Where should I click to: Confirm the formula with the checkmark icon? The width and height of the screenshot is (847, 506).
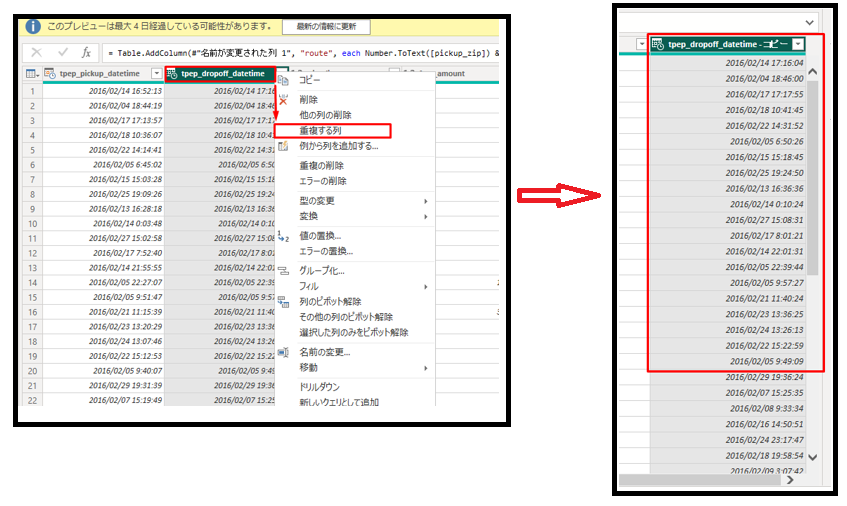pyautogui.click(x=63, y=52)
